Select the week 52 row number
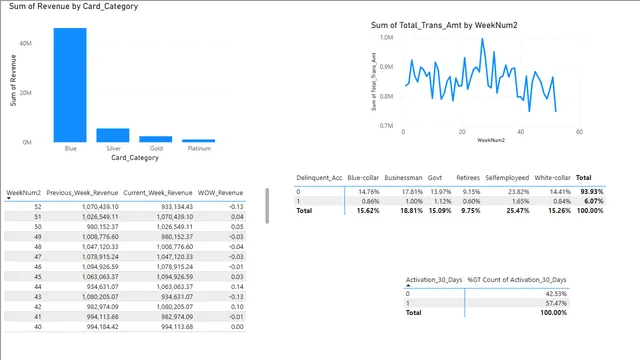This screenshot has height=360, width=640. coord(38,207)
